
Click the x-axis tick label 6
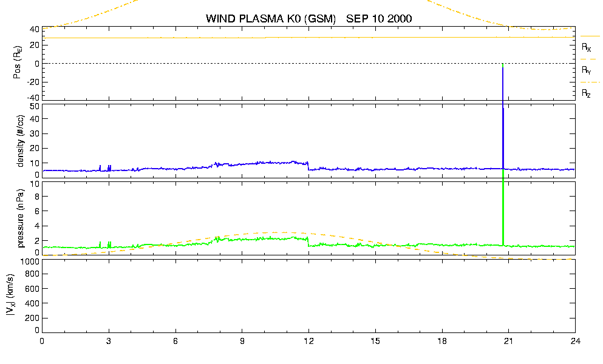[x=175, y=341]
